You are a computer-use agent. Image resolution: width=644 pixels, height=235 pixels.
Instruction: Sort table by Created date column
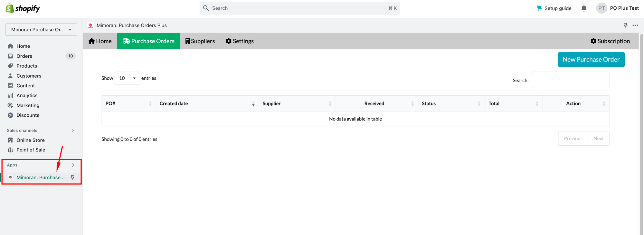(x=207, y=103)
